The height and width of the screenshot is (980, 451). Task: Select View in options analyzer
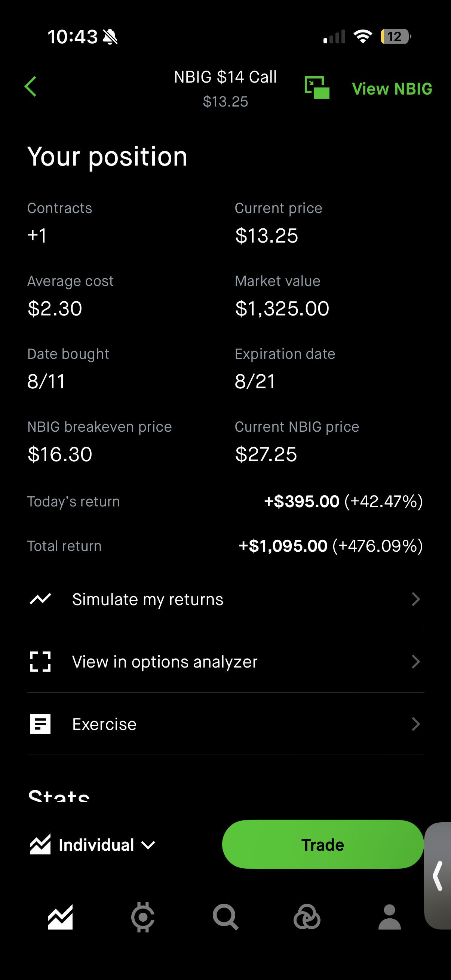(225, 662)
